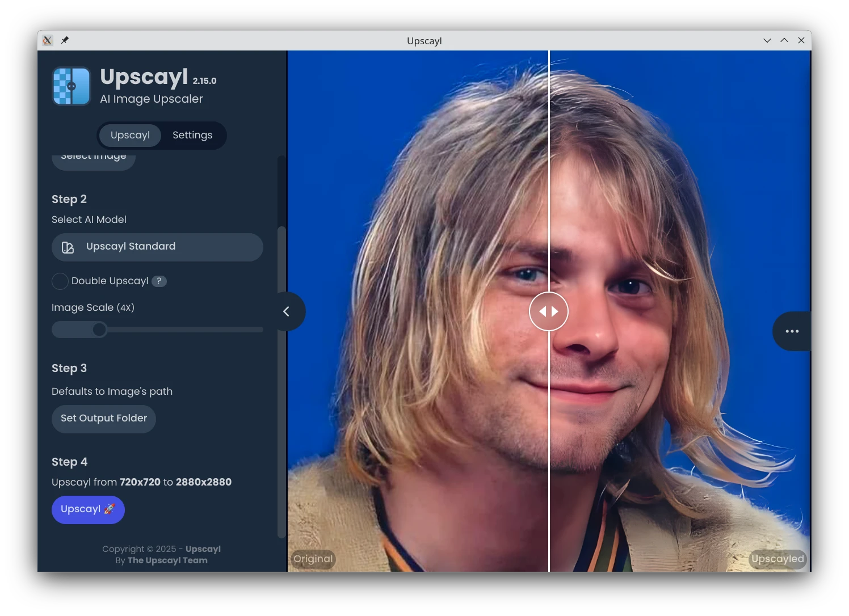The width and height of the screenshot is (849, 616).
Task: Click the question mark beside Double Upscayl
Action: coord(159,281)
